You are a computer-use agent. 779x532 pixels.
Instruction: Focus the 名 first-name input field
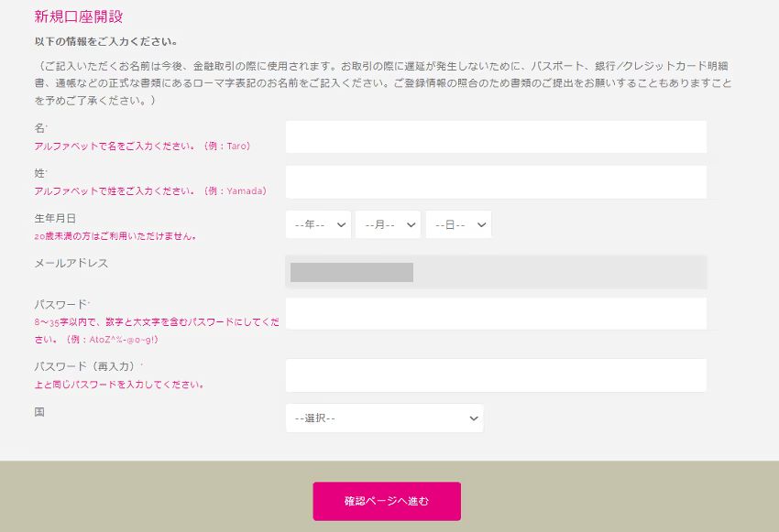(x=496, y=136)
